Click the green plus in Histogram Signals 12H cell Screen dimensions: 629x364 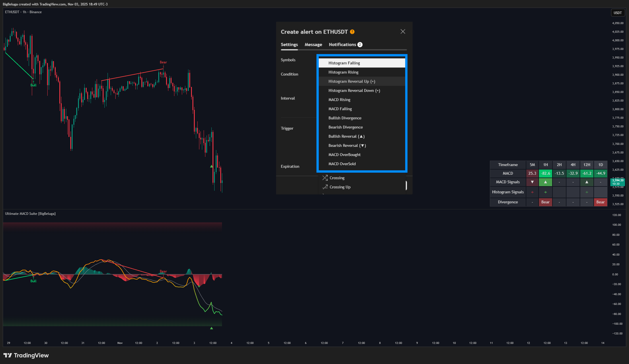[x=587, y=192]
